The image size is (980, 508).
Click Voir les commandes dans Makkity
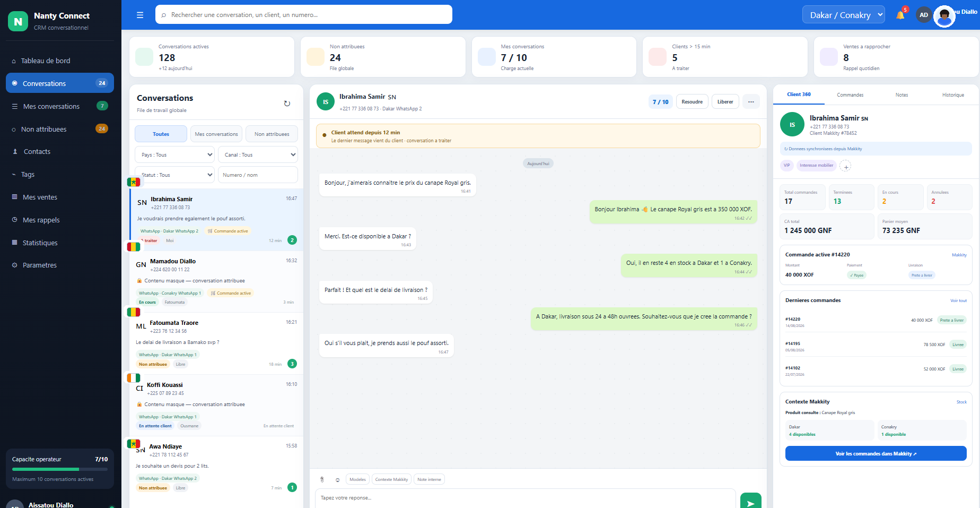click(876, 453)
